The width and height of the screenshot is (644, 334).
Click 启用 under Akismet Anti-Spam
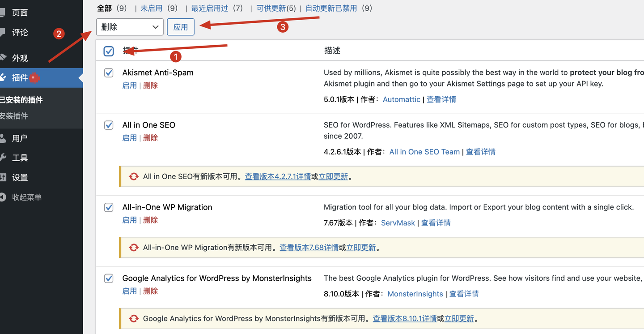tap(130, 86)
